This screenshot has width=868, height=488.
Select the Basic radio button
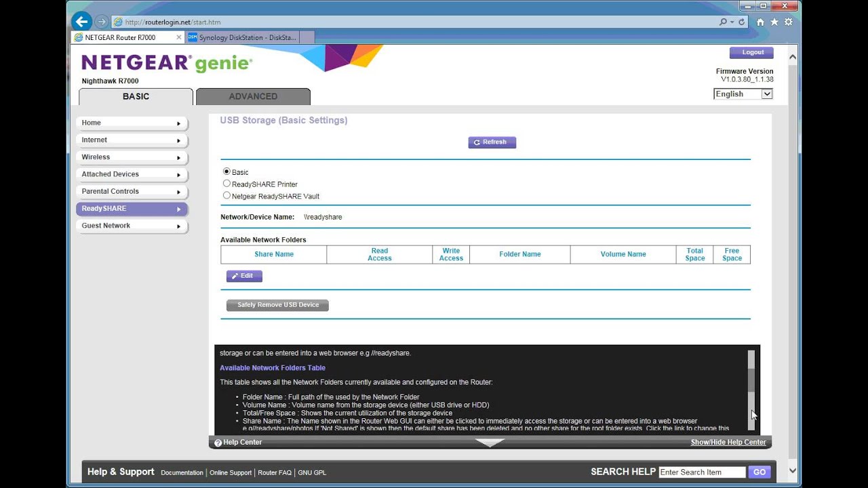[x=226, y=171]
